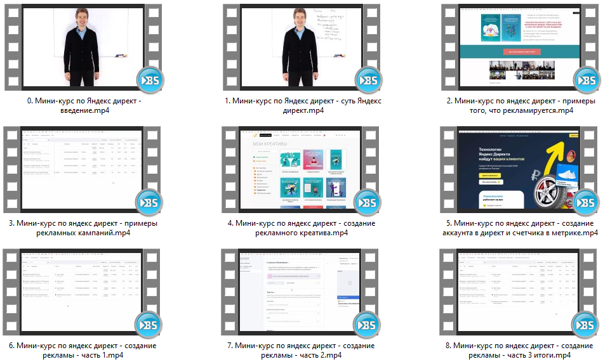Select file name '0. Мини-курс по Яндекс директ - введение.mp4'
Viewport: 603px width, 364px height.
point(84,105)
